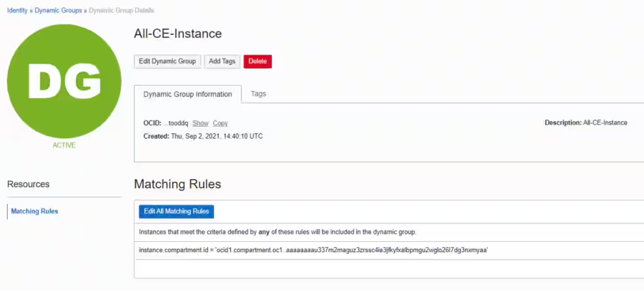
Task: Click the Add Tags button
Action: (222, 61)
